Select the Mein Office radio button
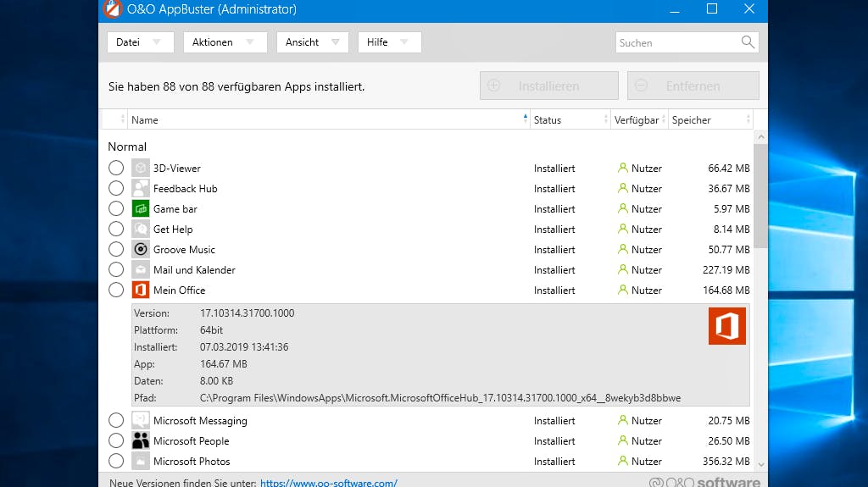Image resolution: width=868 pixels, height=487 pixels. pos(116,290)
